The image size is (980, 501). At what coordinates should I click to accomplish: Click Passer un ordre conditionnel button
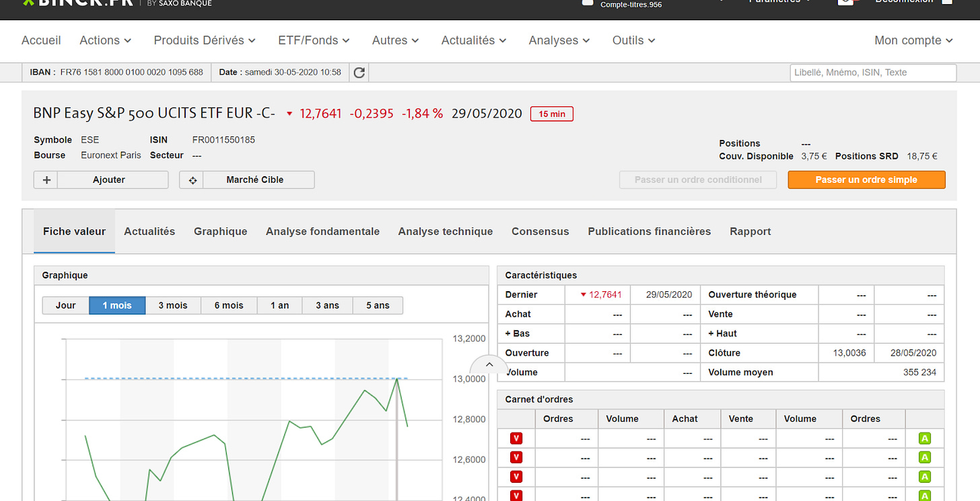click(x=698, y=180)
